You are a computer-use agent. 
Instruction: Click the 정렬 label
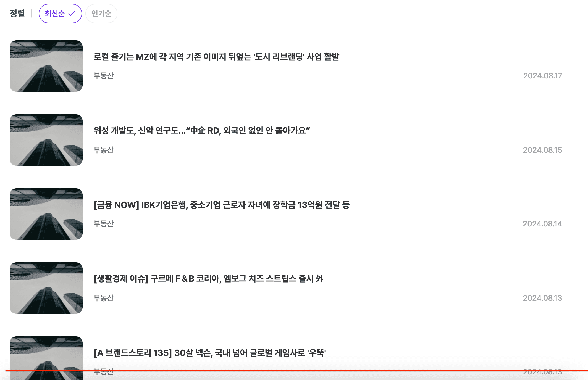(17, 14)
